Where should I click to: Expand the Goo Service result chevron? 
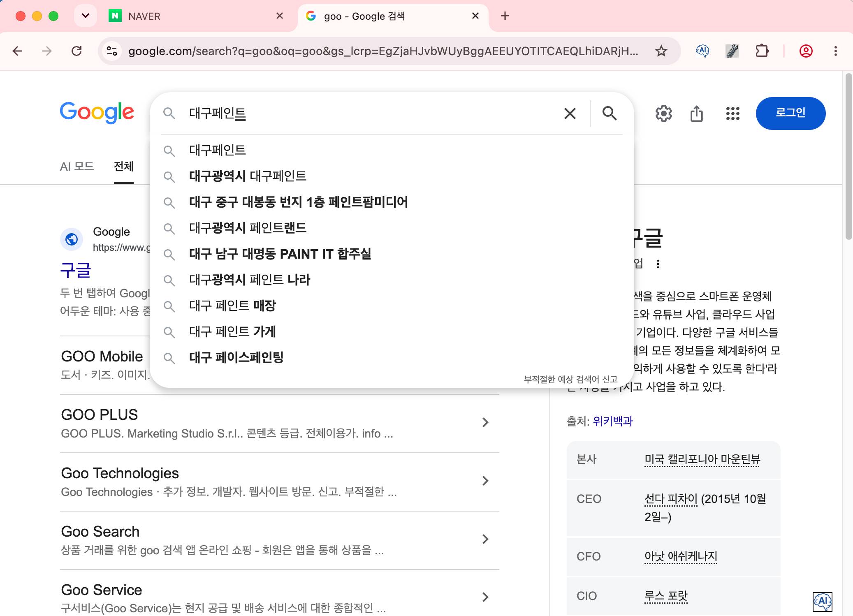click(485, 597)
